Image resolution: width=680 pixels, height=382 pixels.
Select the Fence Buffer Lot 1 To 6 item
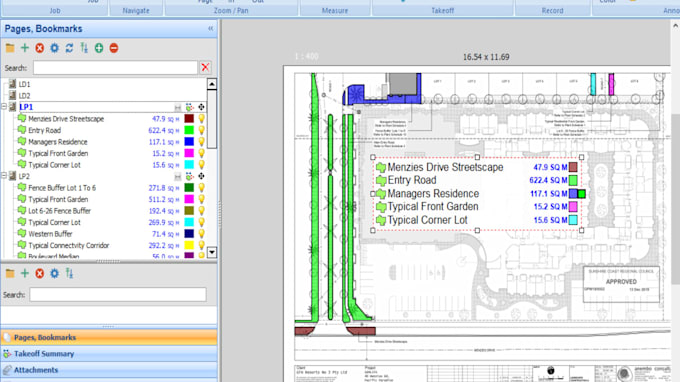62,188
